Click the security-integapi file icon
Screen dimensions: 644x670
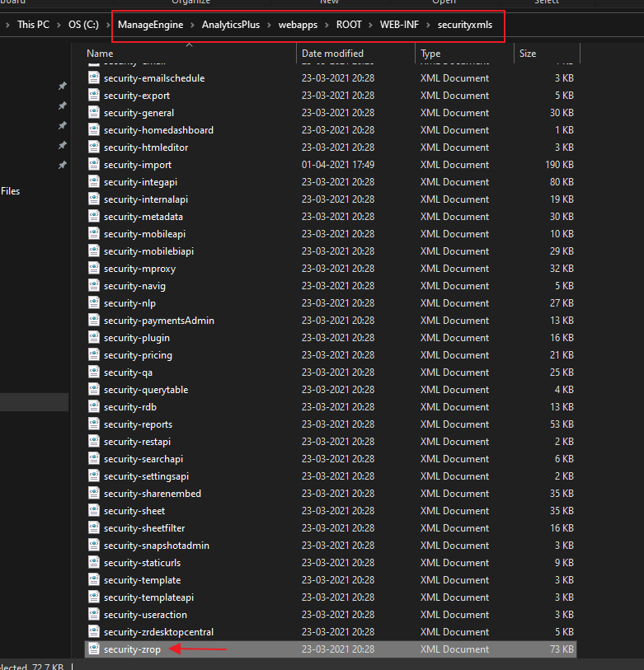pyautogui.click(x=94, y=181)
